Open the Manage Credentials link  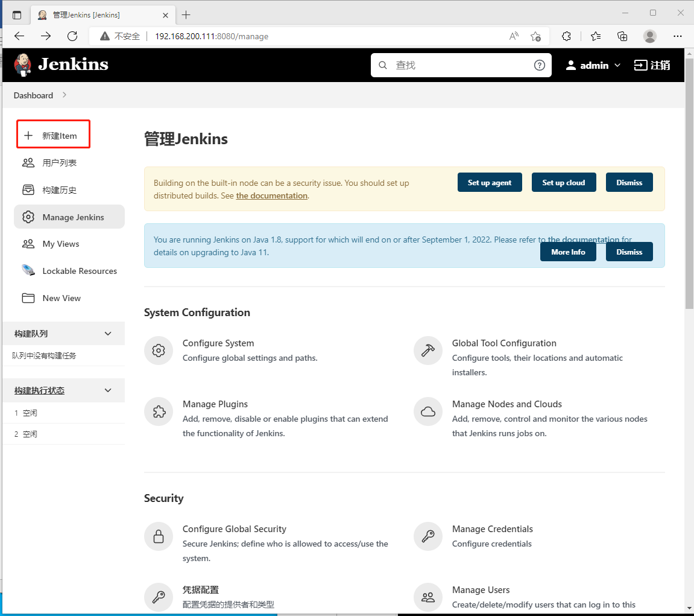[x=492, y=529]
